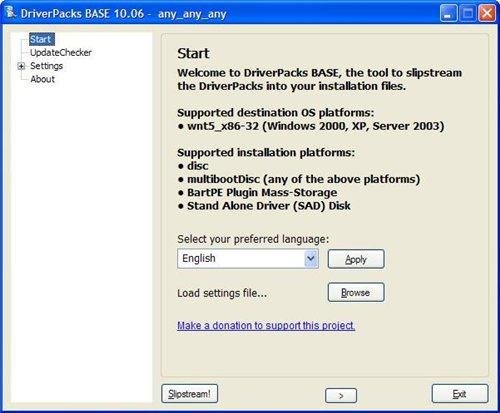Exit the DriverPacks BASE application
Image resolution: width=500 pixels, height=413 pixels.
click(x=460, y=394)
